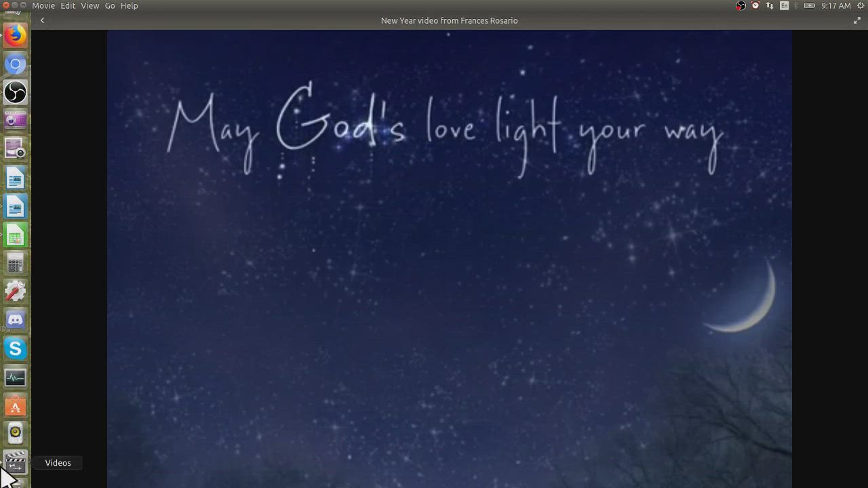Open Chromium browser from the dock

click(15, 64)
